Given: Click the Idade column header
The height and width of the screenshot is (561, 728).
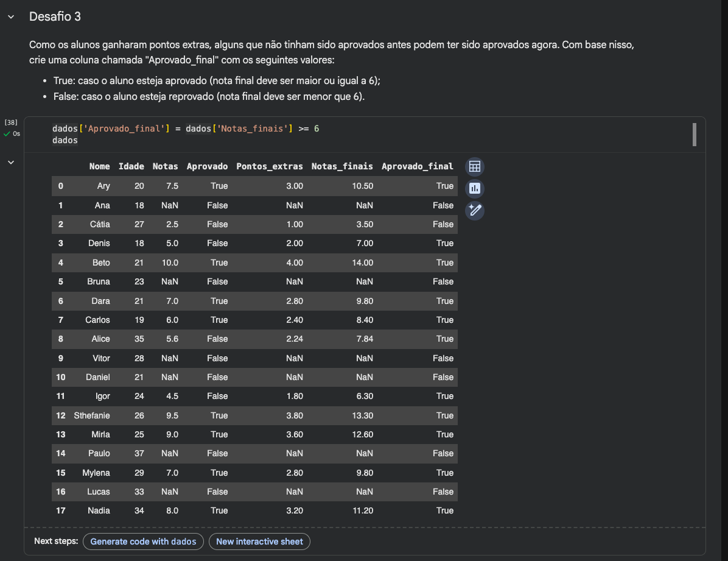Looking at the screenshot, I should click(131, 166).
